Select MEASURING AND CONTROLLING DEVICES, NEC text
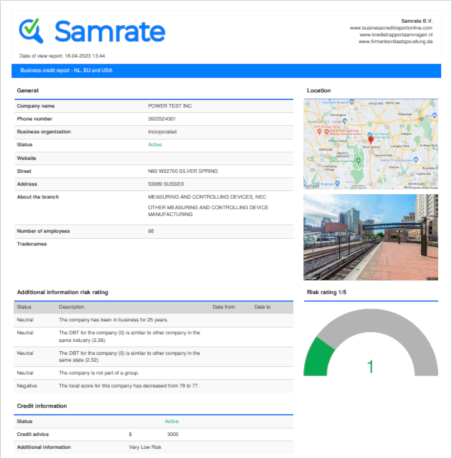Viewport: 452px width, 458px height. (207, 197)
